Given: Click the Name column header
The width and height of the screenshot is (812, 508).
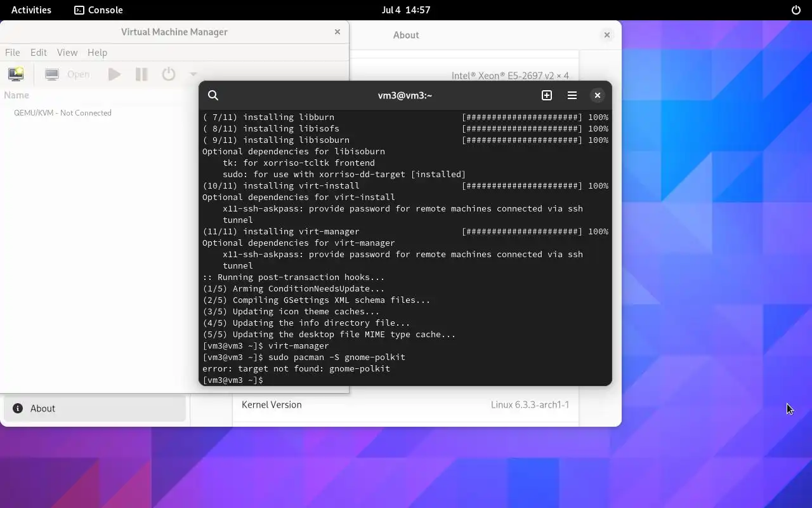Looking at the screenshot, I should pos(16,95).
